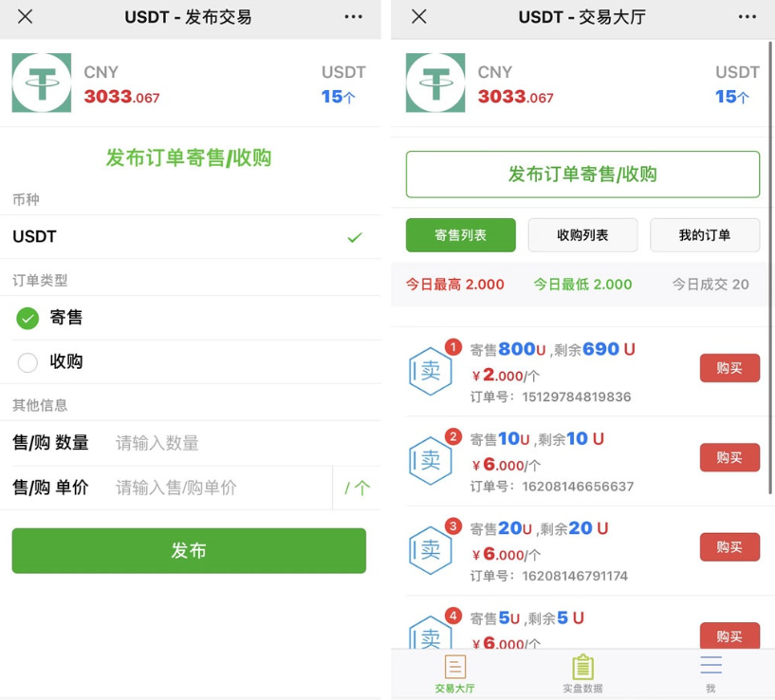Tap order number 16208146656637
The height and width of the screenshot is (700, 775).
coord(578,487)
